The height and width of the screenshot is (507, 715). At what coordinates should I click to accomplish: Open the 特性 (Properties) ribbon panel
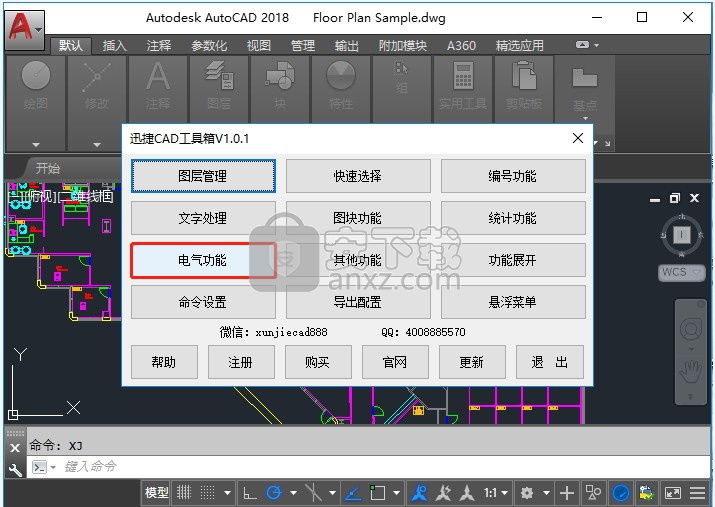(x=341, y=87)
